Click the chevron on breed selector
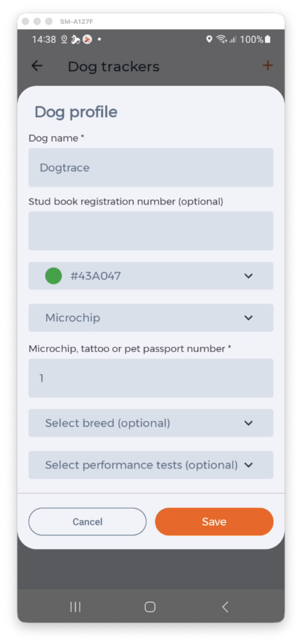The width and height of the screenshot is (302, 644). 248,423
